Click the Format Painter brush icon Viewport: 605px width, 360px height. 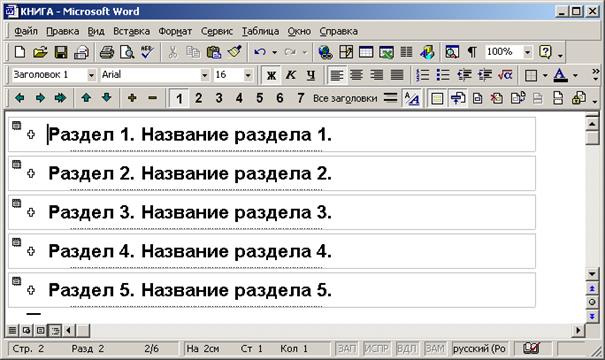coord(234,52)
